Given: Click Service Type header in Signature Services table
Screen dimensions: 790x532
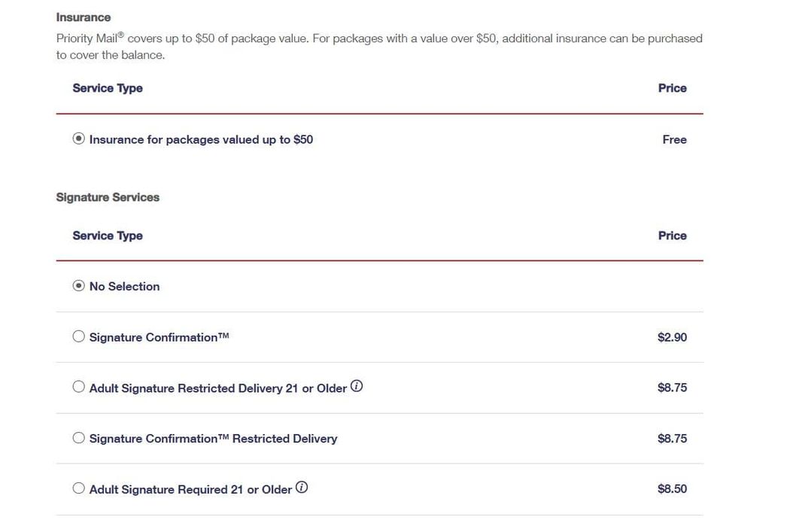Looking at the screenshot, I should (x=108, y=236).
